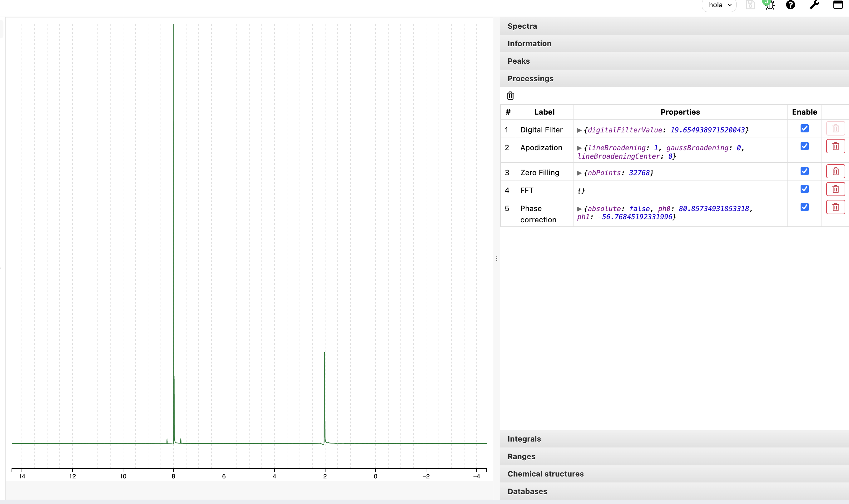Open the Databases panel

tap(527, 491)
